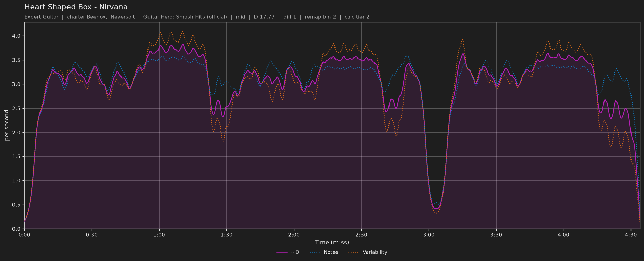Click the Variability legend entry
644x261 pixels.
(368, 252)
